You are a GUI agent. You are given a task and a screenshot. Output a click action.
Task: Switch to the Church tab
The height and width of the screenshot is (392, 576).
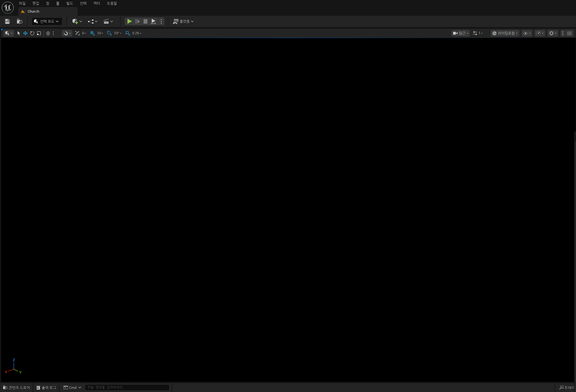pyautogui.click(x=33, y=12)
